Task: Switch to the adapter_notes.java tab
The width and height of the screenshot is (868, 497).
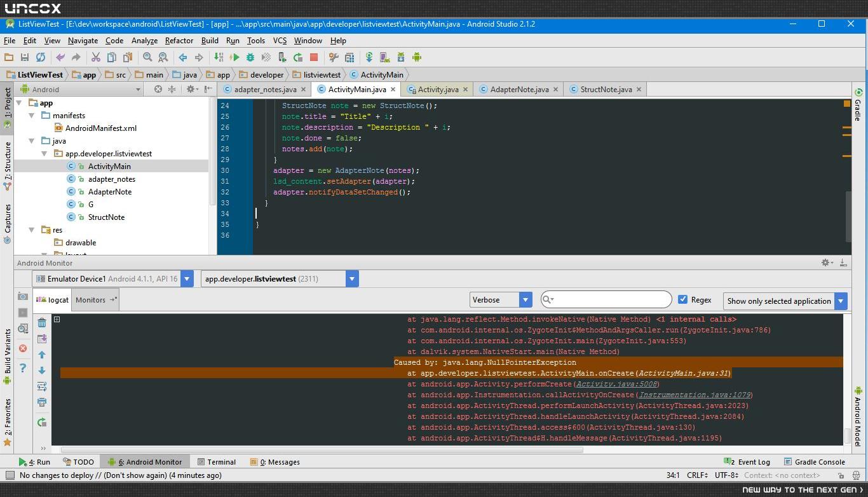Action: (265, 90)
